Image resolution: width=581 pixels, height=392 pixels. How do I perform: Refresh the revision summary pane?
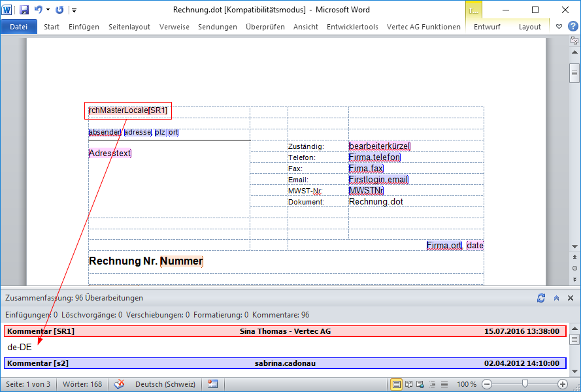point(540,298)
